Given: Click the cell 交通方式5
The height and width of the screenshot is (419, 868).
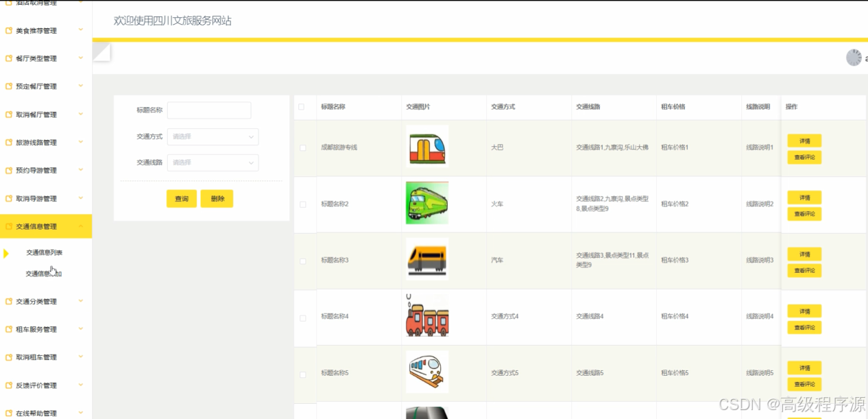Looking at the screenshot, I should pos(505,373).
